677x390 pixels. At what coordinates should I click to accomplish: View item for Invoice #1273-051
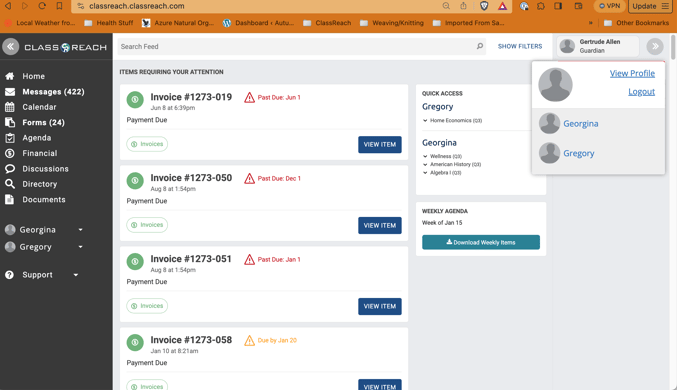380,306
